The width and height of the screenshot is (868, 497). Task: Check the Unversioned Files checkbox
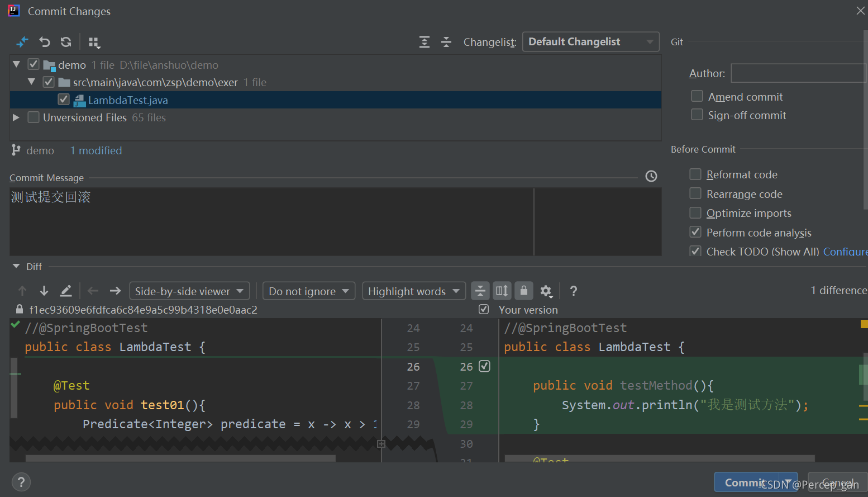(34, 117)
